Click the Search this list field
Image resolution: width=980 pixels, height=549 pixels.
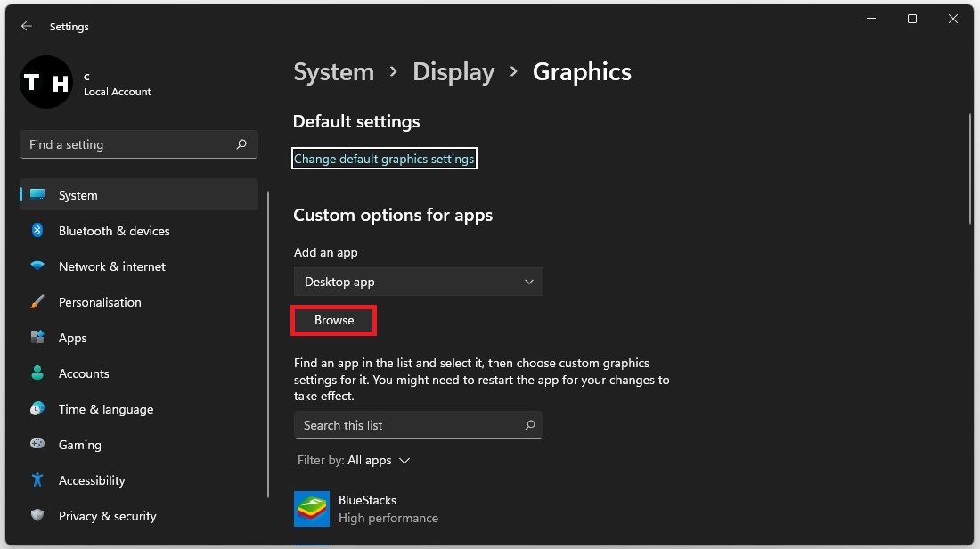point(410,425)
